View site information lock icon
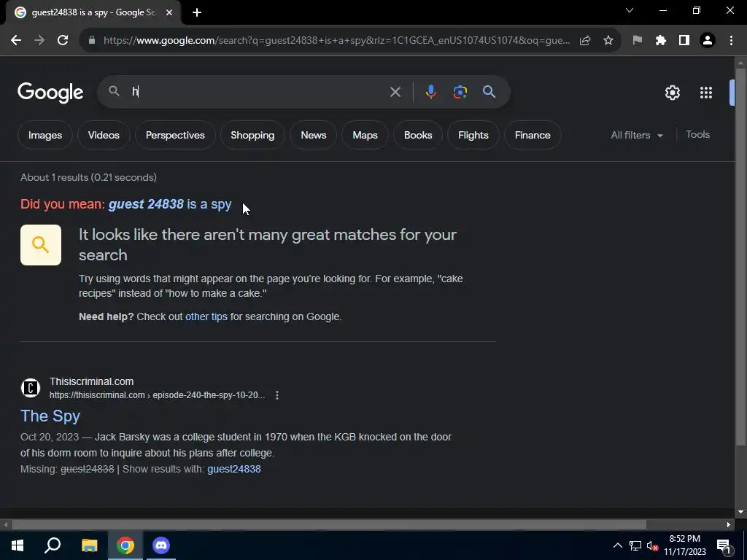Viewport: 747px width, 560px height. [x=92, y=41]
